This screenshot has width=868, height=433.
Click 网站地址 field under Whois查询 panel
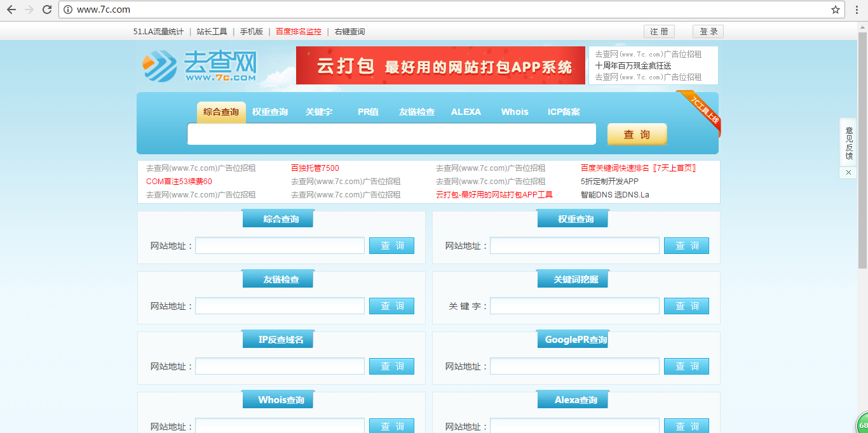tap(280, 426)
